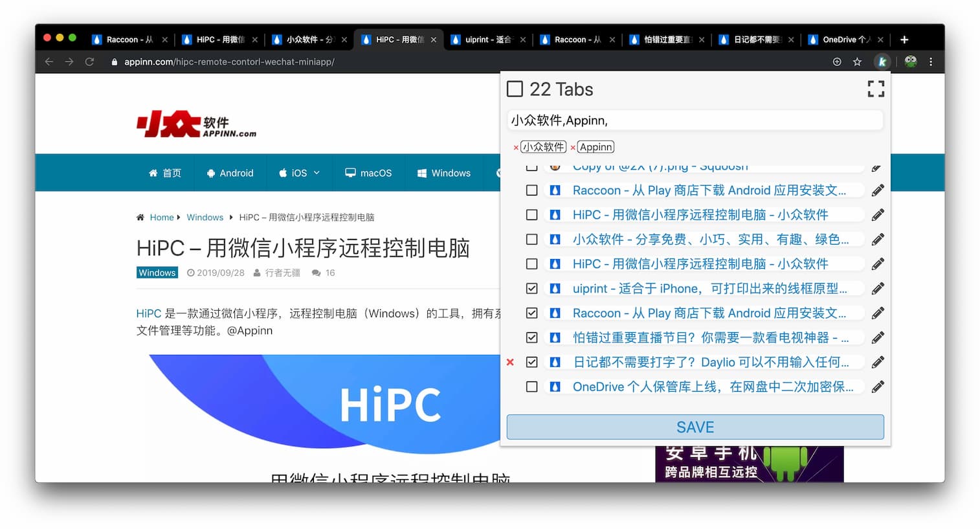Viewport: 980px width, 529px height.
Task: Click the browser forward arrow
Action: [69, 62]
